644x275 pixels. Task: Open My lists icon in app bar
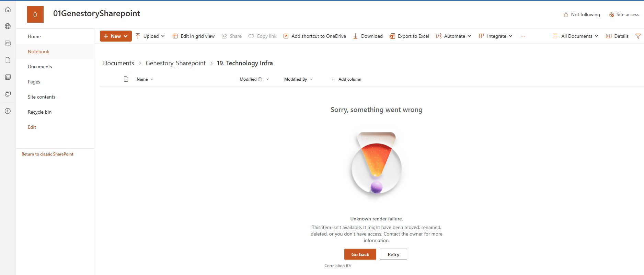pyautogui.click(x=8, y=77)
